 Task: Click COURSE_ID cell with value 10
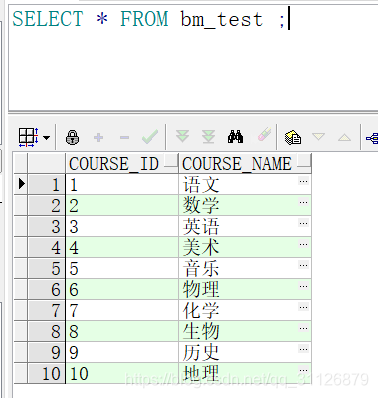pos(122,373)
